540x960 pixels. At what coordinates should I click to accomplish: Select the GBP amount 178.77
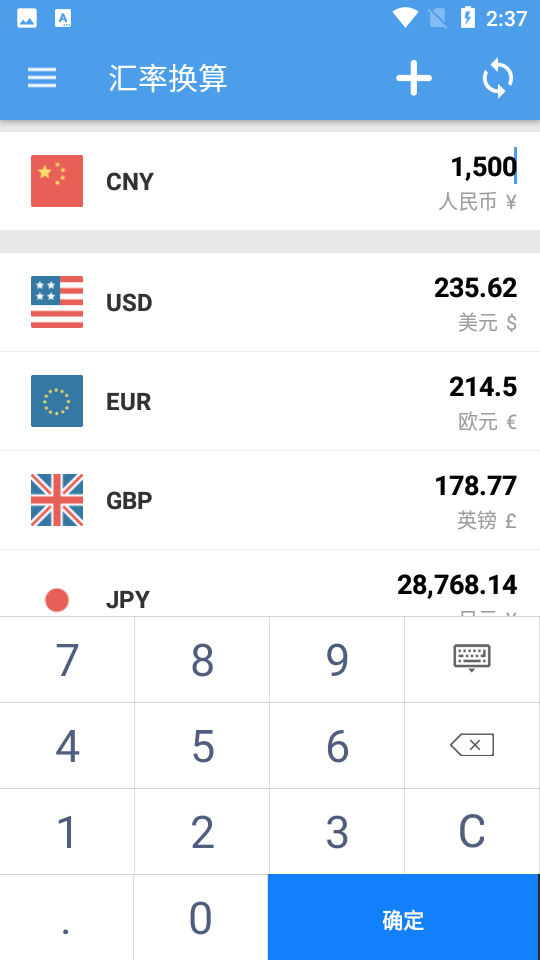click(x=476, y=486)
